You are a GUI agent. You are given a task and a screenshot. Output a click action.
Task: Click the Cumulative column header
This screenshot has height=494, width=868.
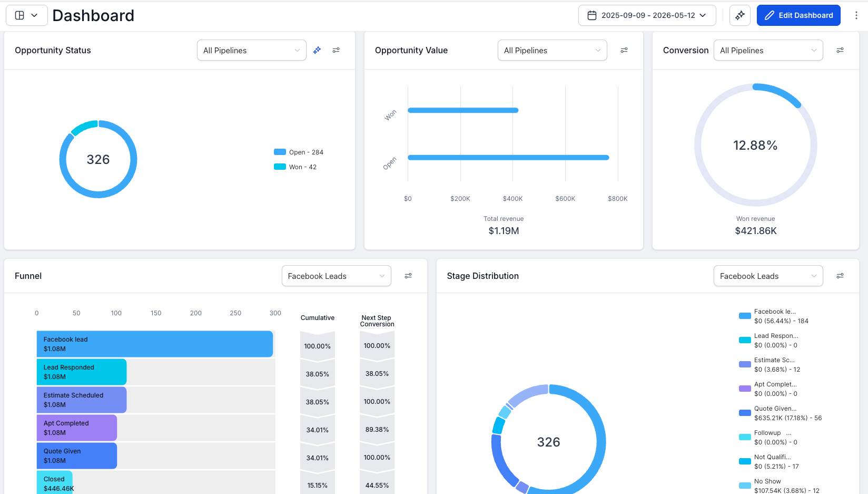318,317
